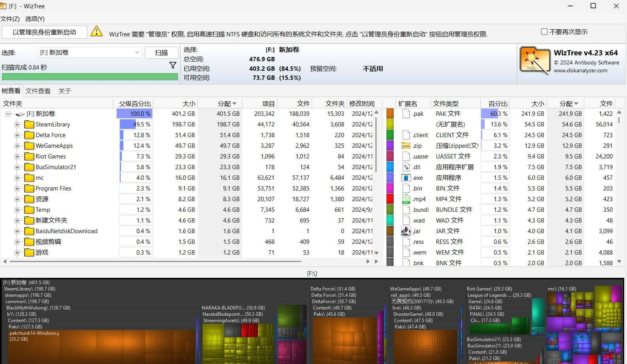Viewport: 627px width, 364px height.
Task: Click the F: drive icon in tree
Action: coord(20,114)
